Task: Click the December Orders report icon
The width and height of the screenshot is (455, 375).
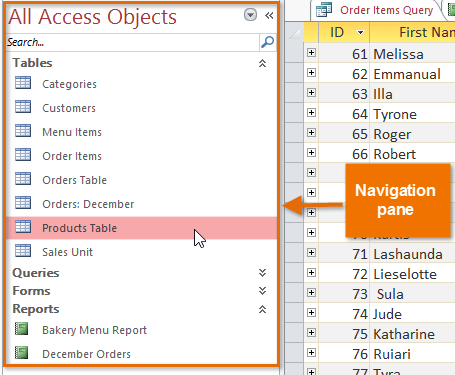Action: click(x=22, y=353)
